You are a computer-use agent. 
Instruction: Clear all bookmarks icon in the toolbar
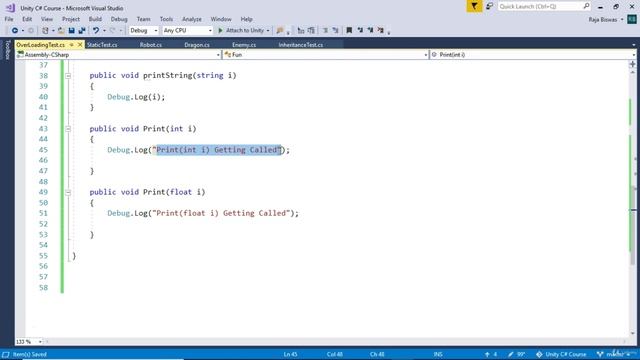coord(380,31)
